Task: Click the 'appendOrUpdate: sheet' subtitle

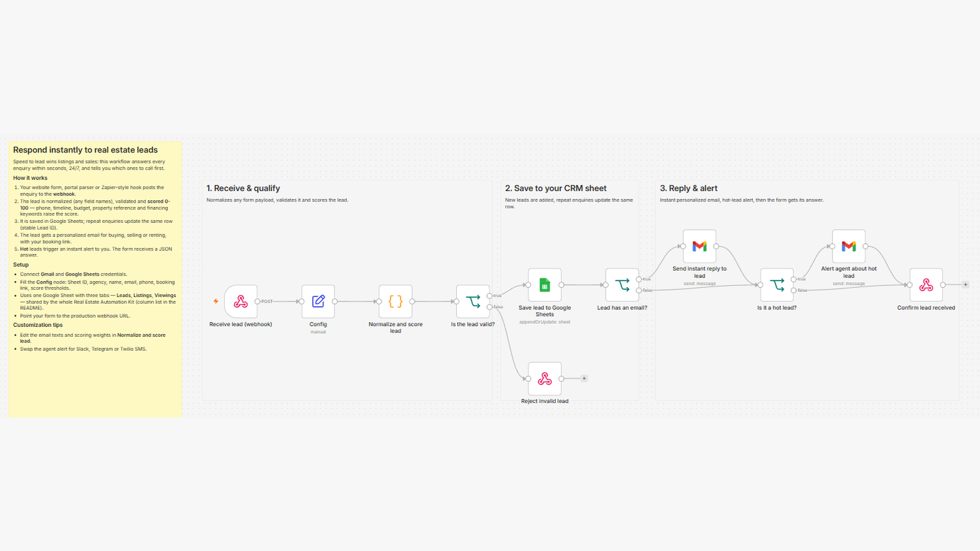Action: coord(545,322)
